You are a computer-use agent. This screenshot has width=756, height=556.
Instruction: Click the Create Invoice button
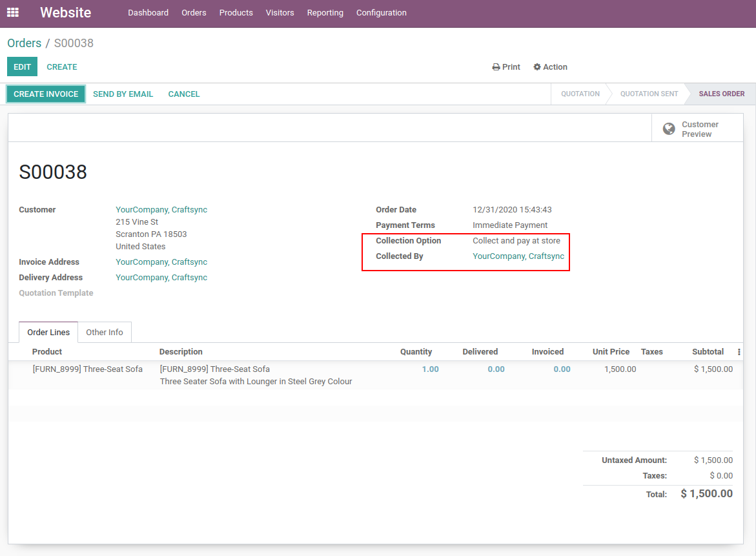click(x=46, y=94)
